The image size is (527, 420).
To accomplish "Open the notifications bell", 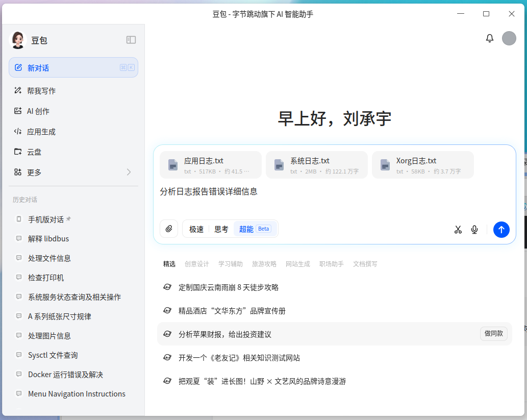I will 490,38.
